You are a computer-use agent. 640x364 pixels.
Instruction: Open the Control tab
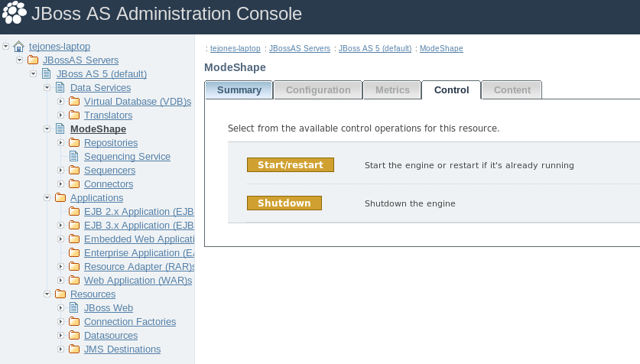(x=451, y=90)
